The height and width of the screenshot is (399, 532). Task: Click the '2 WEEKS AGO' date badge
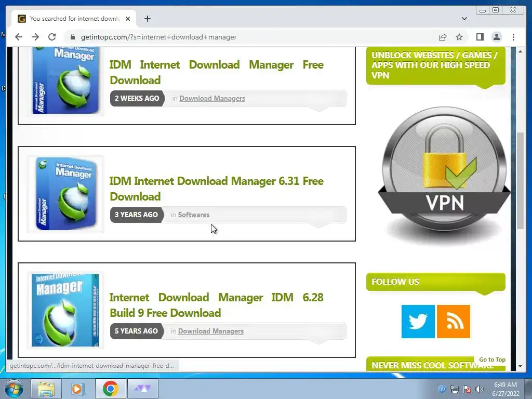point(137,98)
